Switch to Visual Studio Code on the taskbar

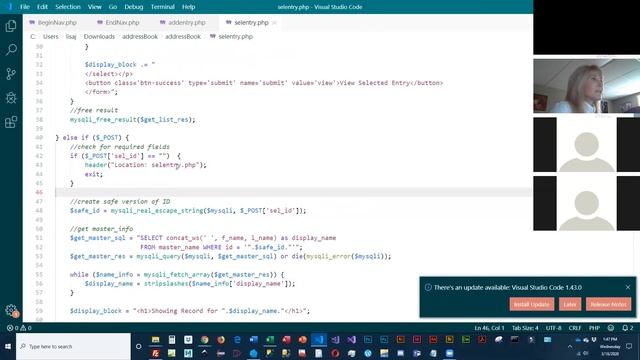click(319, 340)
